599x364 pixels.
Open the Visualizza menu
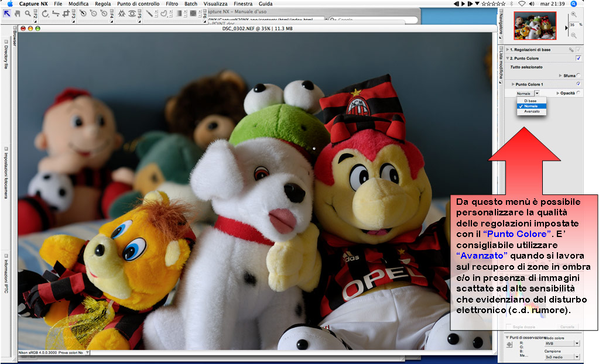point(215,4)
